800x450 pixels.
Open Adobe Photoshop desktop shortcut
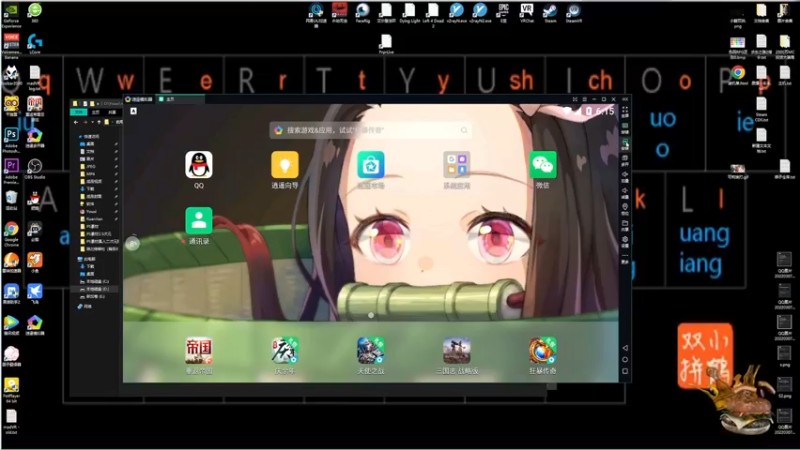coord(11,140)
